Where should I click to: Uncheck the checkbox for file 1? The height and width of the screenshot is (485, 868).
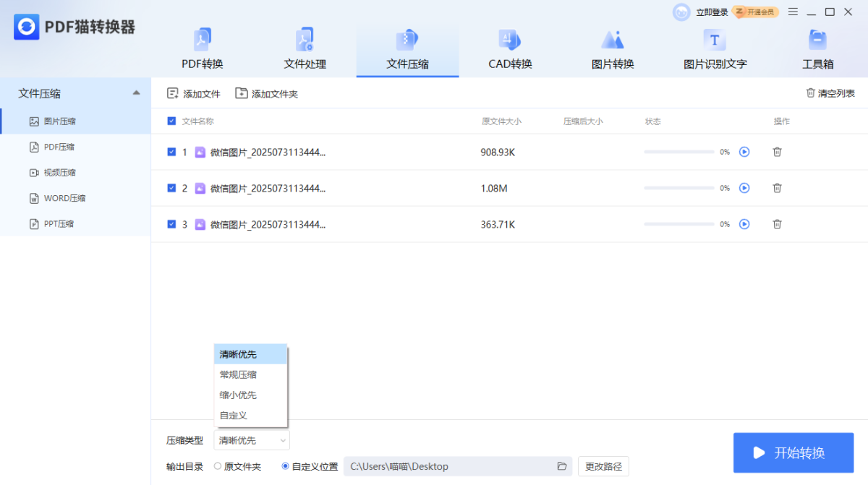(171, 152)
